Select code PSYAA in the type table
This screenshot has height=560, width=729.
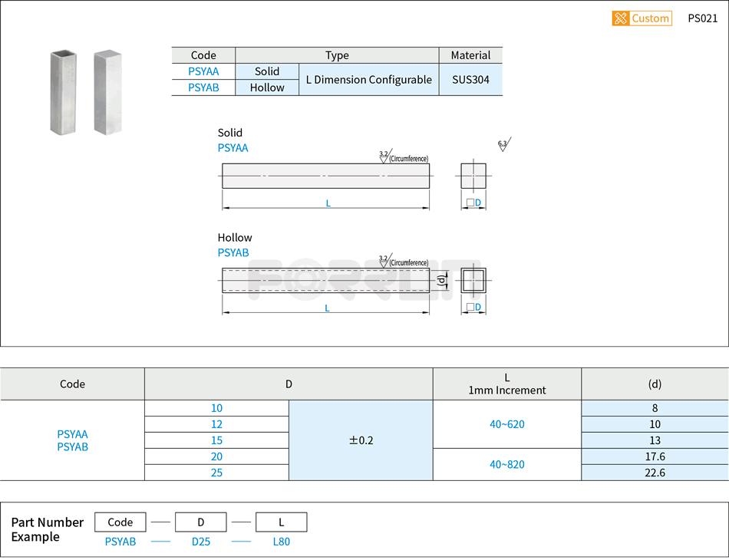point(203,71)
